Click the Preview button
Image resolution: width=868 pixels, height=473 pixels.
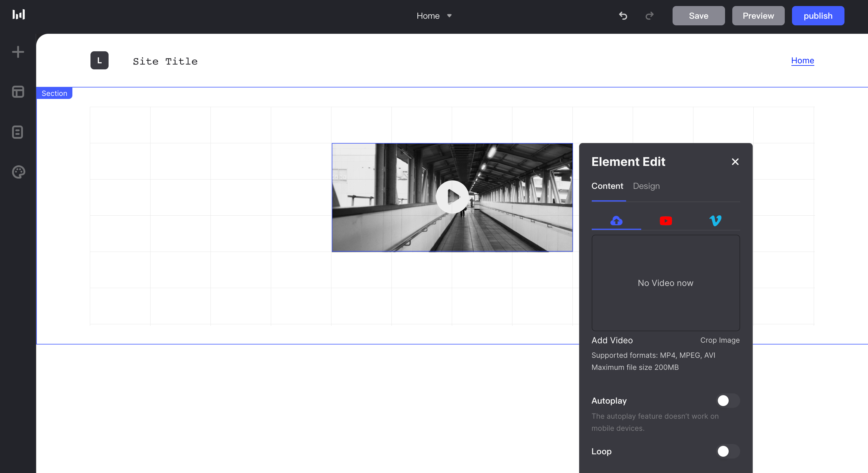758,16
